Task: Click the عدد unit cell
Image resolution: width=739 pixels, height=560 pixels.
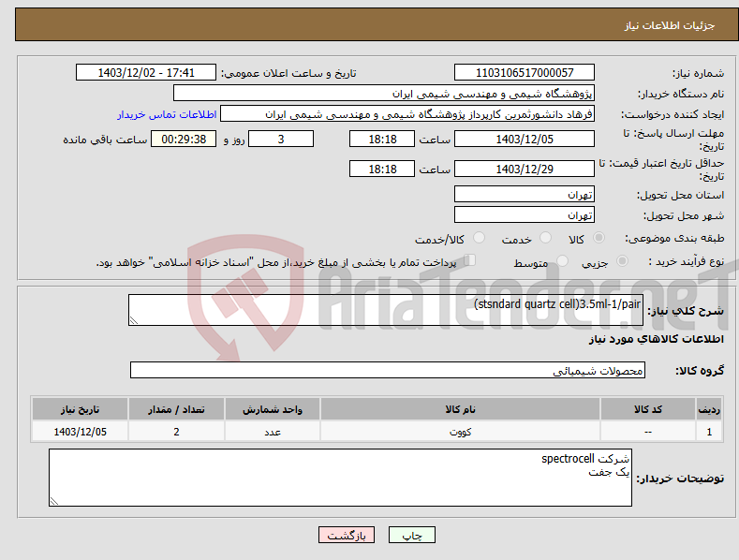Action: (273, 432)
